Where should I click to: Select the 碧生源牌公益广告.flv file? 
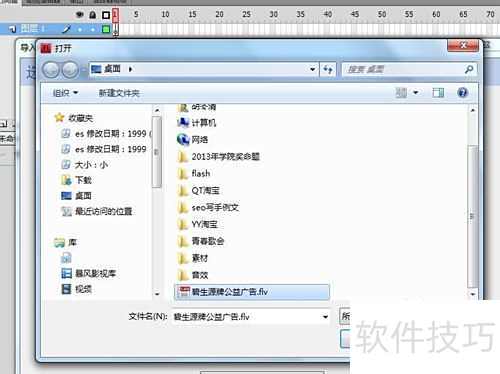[252, 292]
